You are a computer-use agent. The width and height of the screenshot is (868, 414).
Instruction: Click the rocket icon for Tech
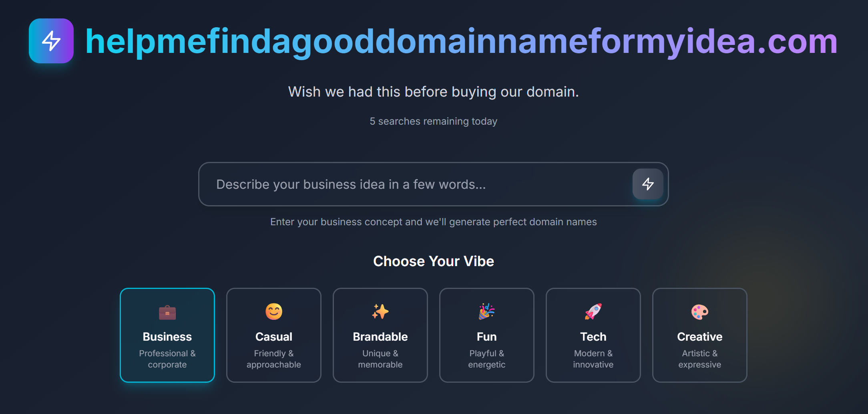[x=593, y=311]
